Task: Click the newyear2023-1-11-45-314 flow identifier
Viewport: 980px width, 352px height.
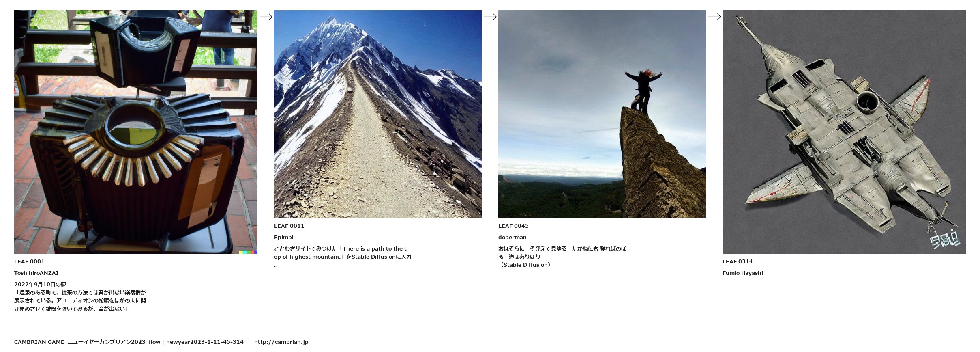Action: pyautogui.click(x=205, y=342)
